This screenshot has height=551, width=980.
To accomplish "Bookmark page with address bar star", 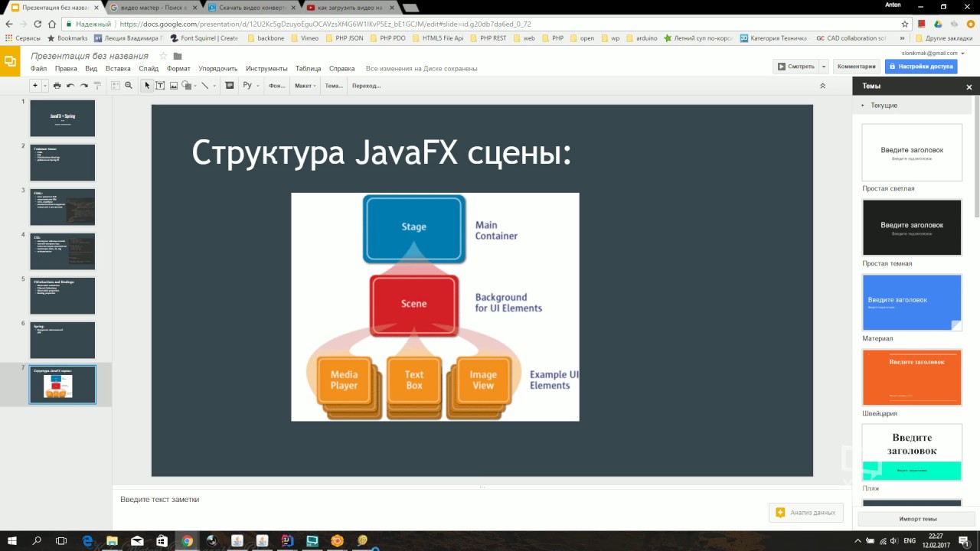I will [904, 24].
